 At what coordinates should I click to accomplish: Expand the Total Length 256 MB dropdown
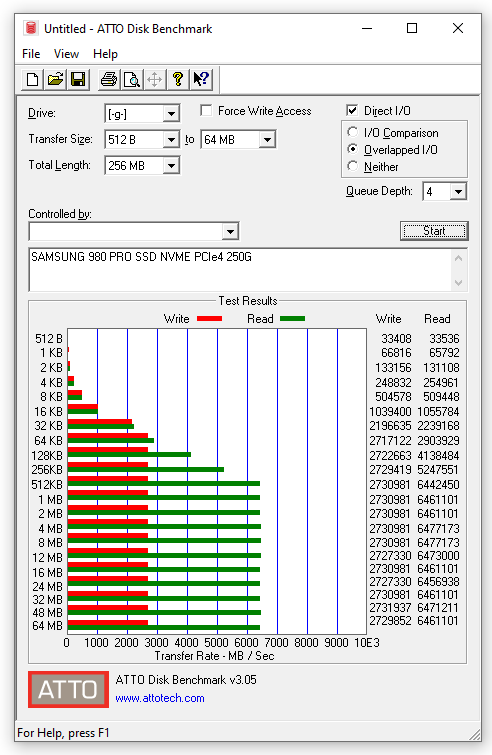tap(171, 166)
